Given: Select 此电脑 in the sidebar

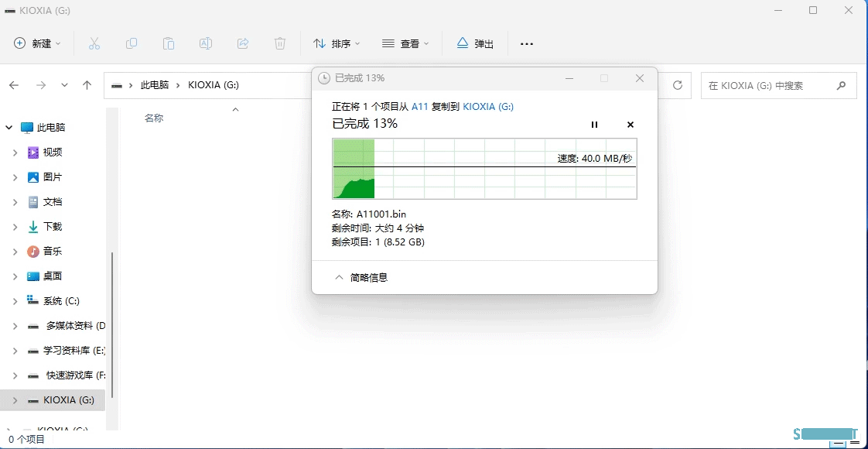Looking at the screenshot, I should [51, 127].
